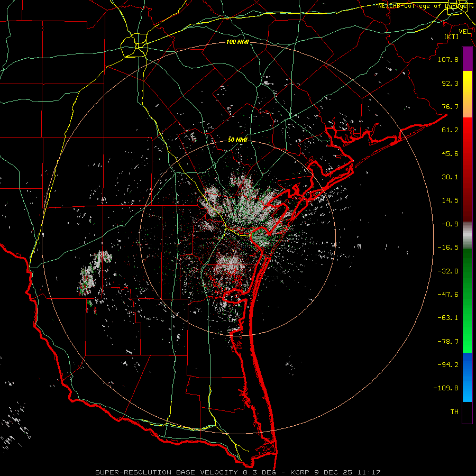
Task: Click the -109.8 velocity scale value
Action: (446, 388)
